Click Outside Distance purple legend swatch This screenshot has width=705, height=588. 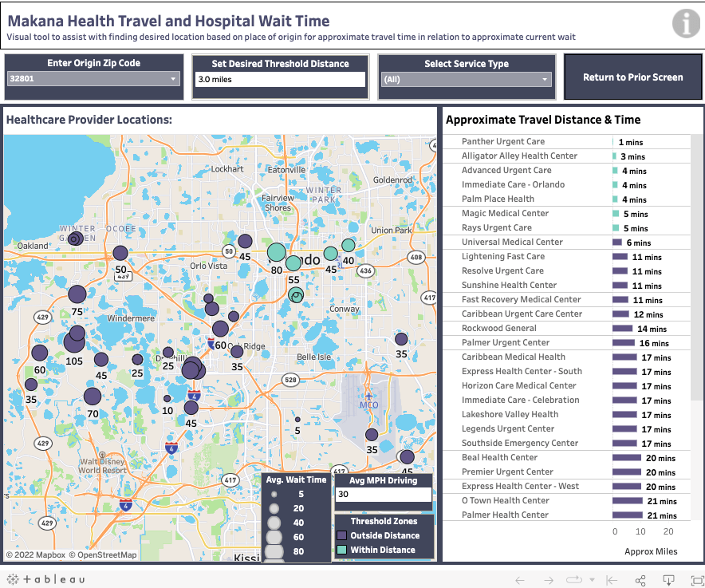coord(341,535)
